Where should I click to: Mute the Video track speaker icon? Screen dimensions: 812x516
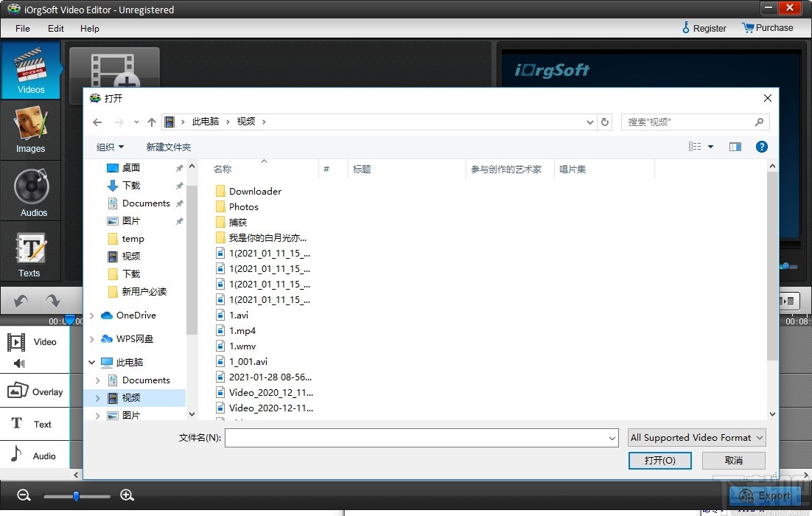tap(17, 362)
